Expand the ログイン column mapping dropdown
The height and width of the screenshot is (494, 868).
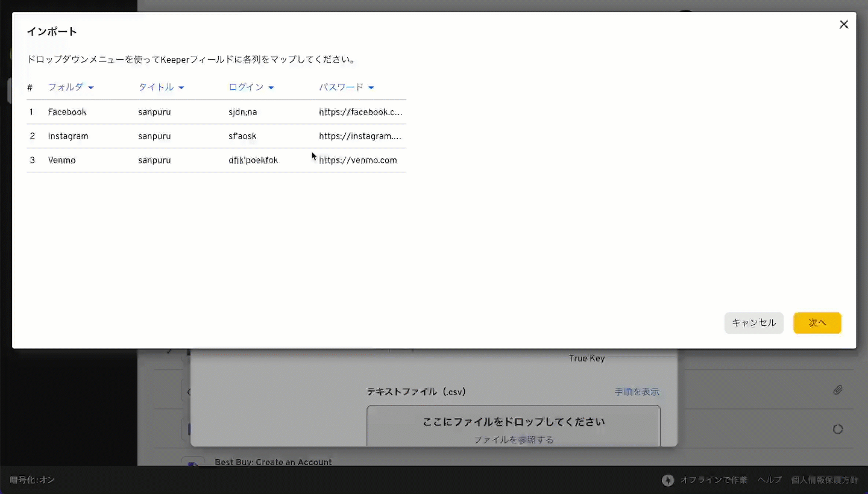(251, 87)
